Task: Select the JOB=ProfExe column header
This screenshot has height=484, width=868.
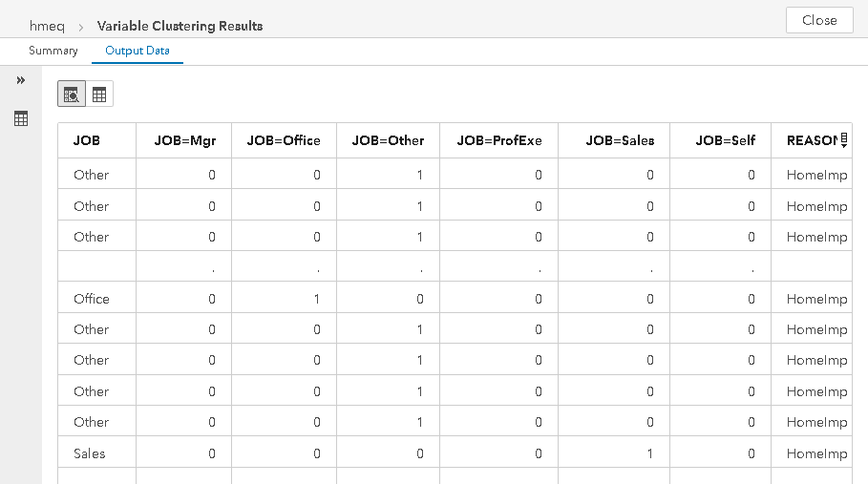Action: point(499,140)
